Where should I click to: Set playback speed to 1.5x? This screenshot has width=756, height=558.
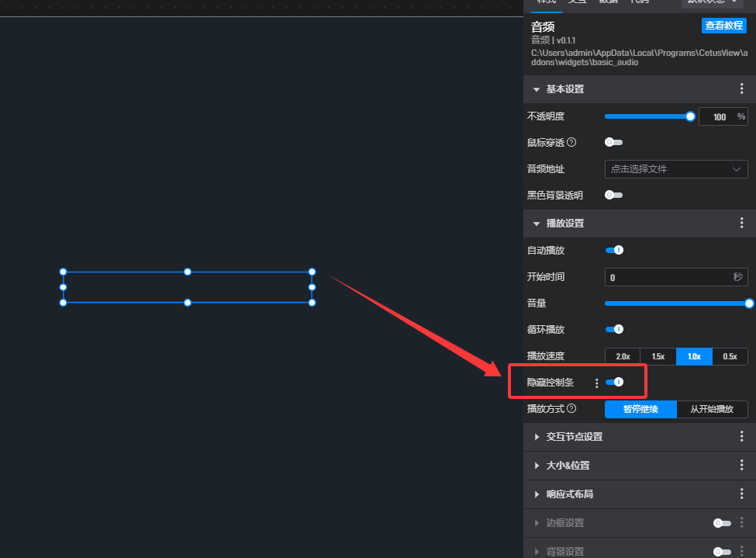(658, 357)
